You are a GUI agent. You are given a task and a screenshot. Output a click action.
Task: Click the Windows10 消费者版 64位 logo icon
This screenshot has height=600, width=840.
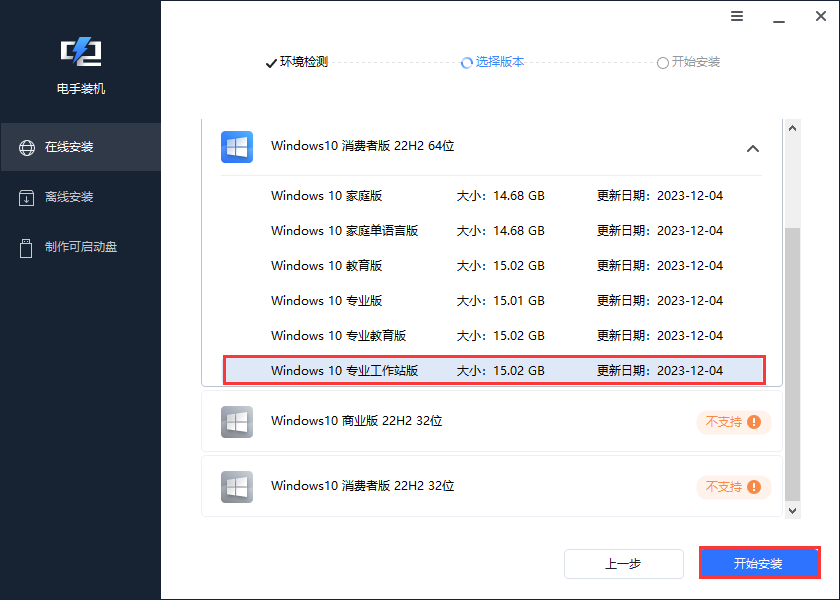pos(237,147)
